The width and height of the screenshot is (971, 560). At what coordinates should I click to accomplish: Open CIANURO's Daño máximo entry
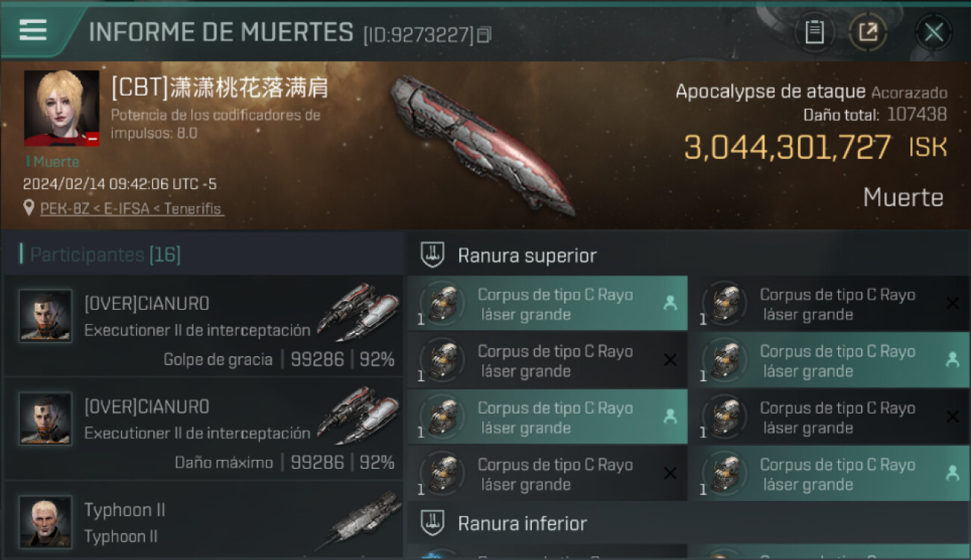203,429
